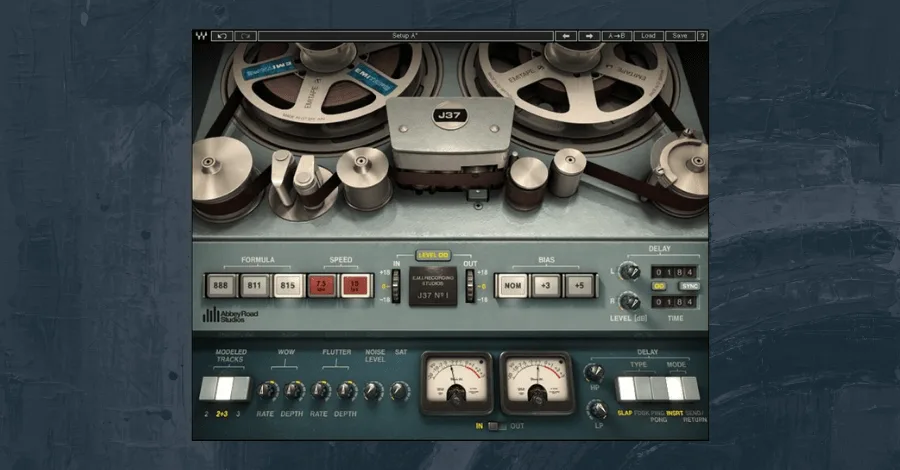Viewport: 900px width, 470px height.
Task: Open the Load preset menu
Action: click(x=649, y=36)
